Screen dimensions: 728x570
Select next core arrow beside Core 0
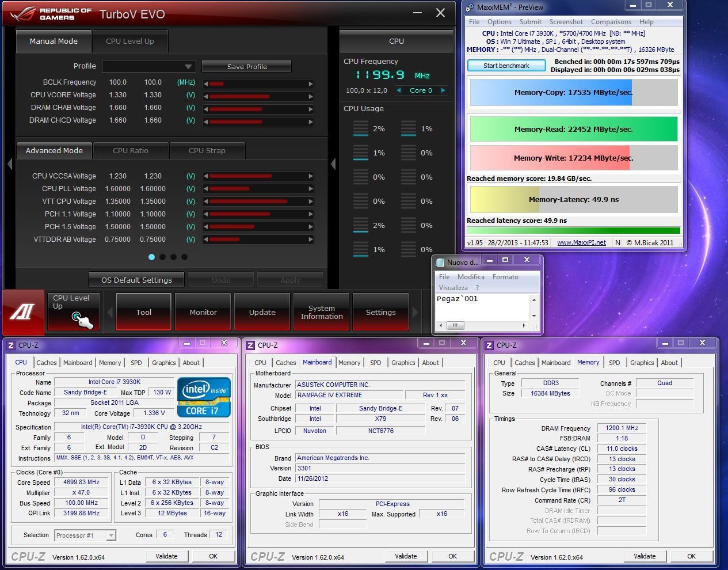click(443, 90)
